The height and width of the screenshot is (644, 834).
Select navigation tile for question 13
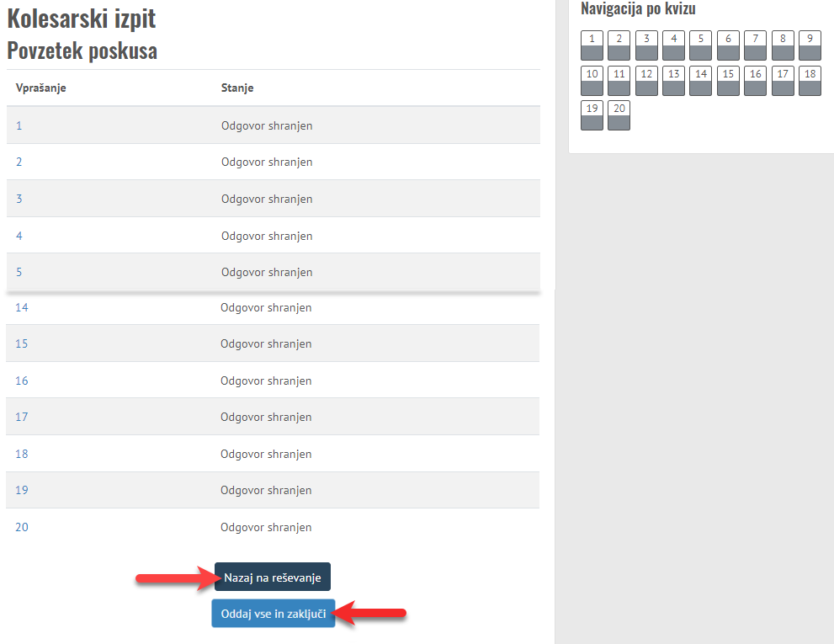pyautogui.click(x=673, y=81)
